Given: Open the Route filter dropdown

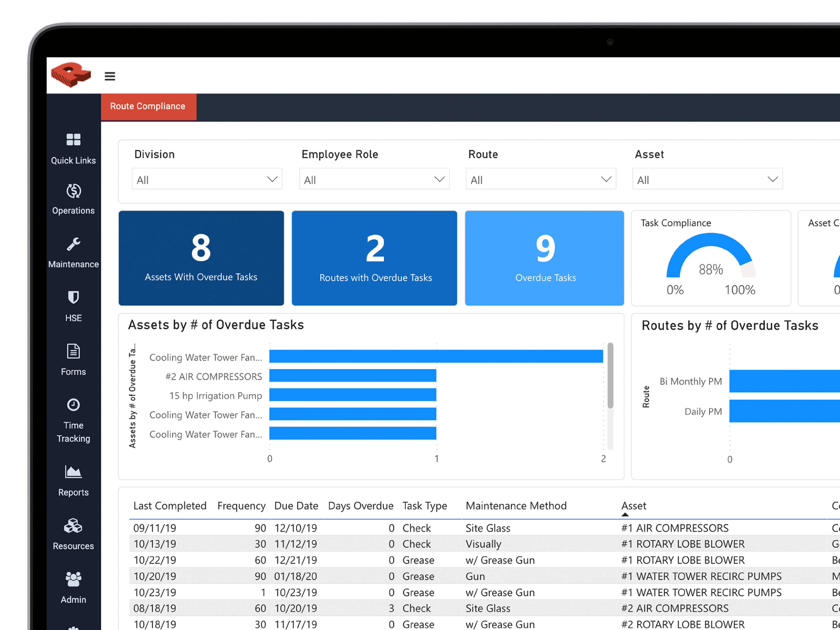Looking at the screenshot, I should (x=541, y=179).
